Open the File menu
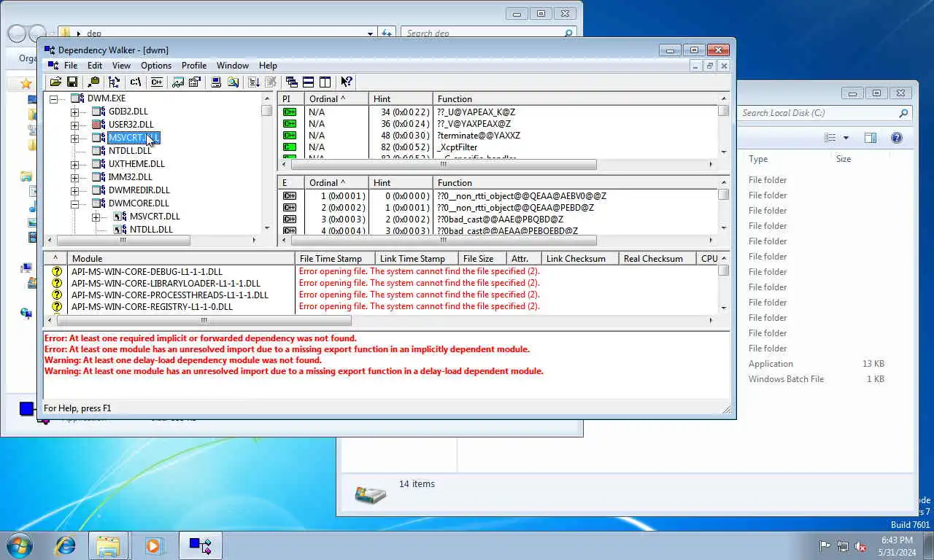The height and width of the screenshot is (560, 934). tap(71, 66)
